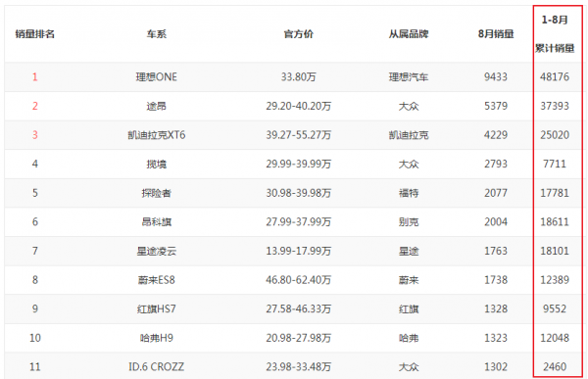Click the price 27.99-37.99万
The image size is (588, 379).
click(x=299, y=222)
